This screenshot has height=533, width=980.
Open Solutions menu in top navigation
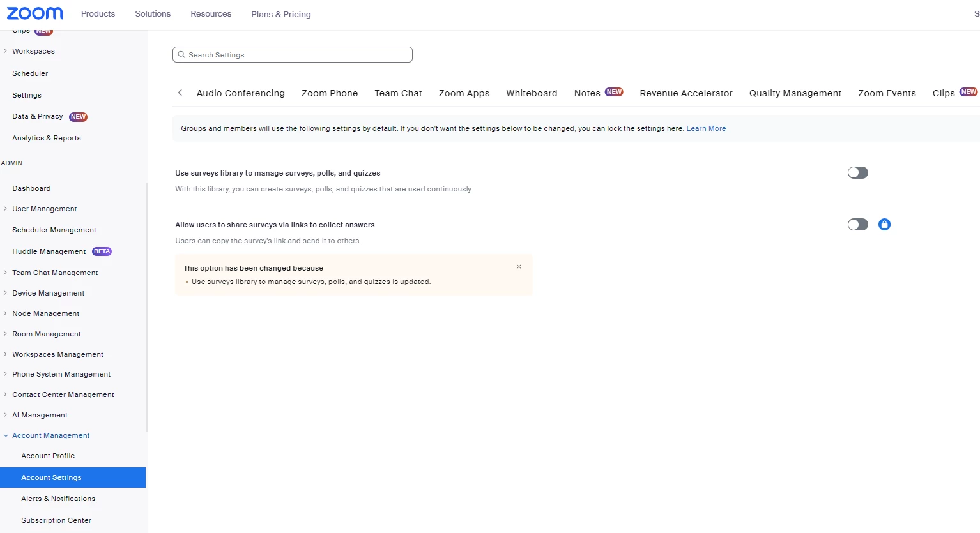(153, 13)
